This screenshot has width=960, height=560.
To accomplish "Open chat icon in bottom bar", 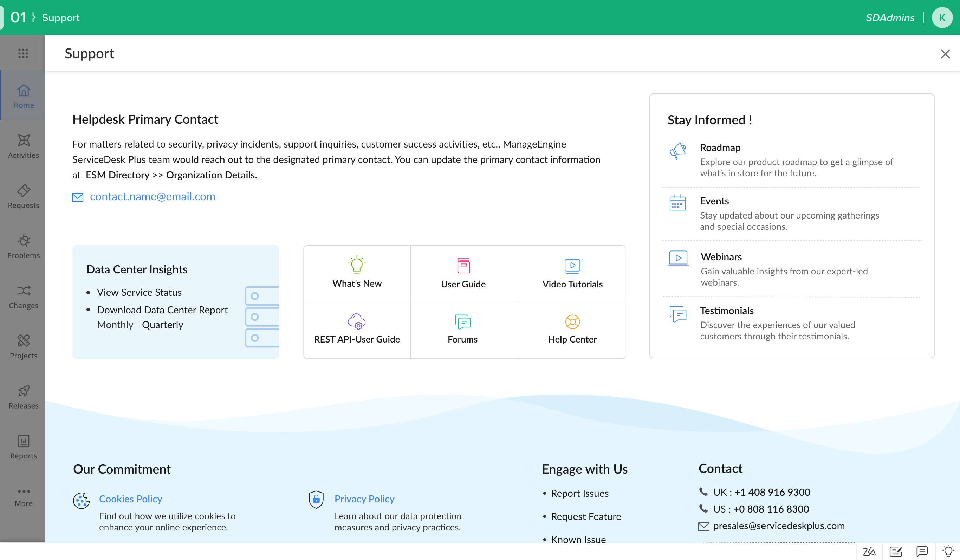I will 922,551.
